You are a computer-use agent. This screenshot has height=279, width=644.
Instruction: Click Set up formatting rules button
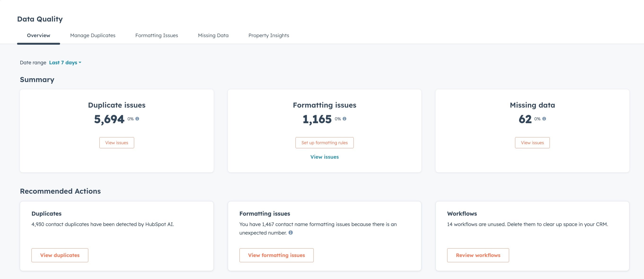click(x=324, y=143)
